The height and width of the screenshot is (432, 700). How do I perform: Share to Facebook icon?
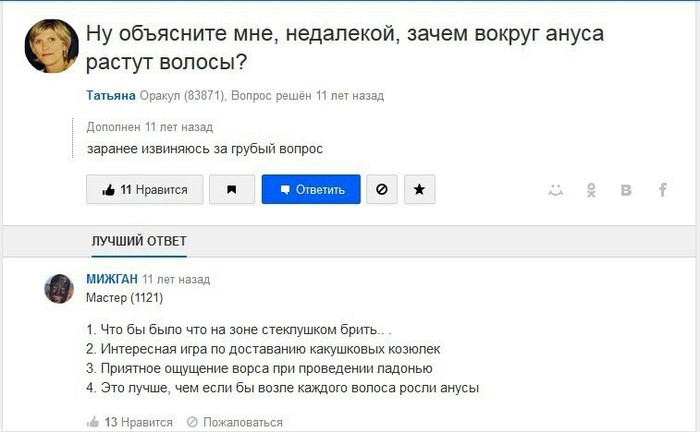click(662, 190)
